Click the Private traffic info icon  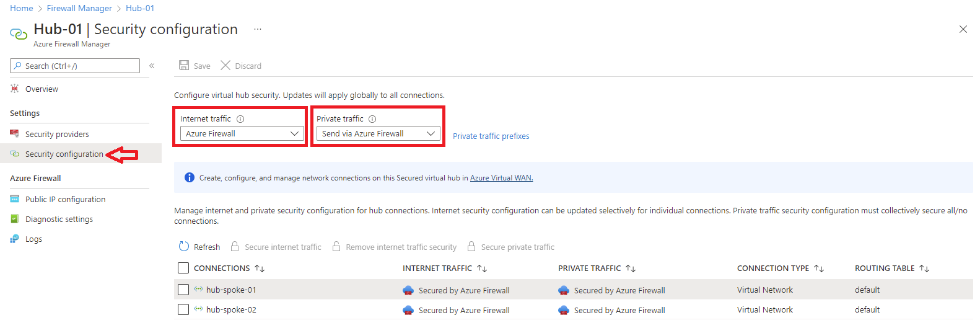372,119
